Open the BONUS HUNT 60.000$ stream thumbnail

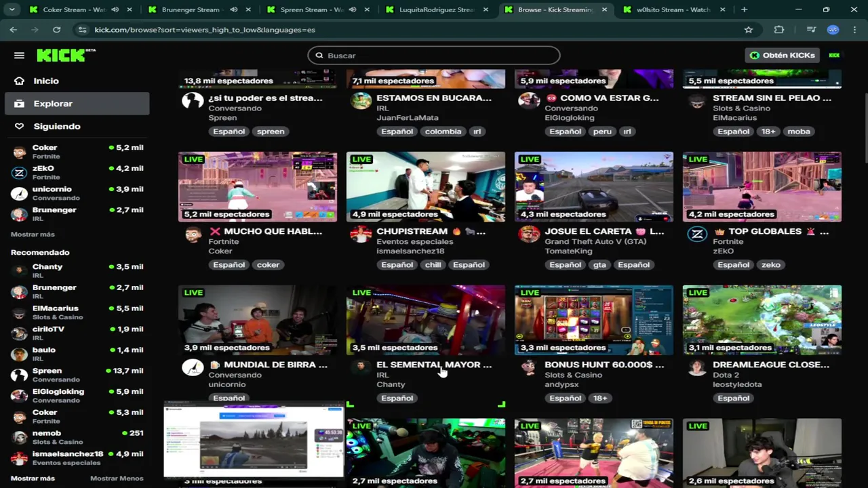click(594, 320)
